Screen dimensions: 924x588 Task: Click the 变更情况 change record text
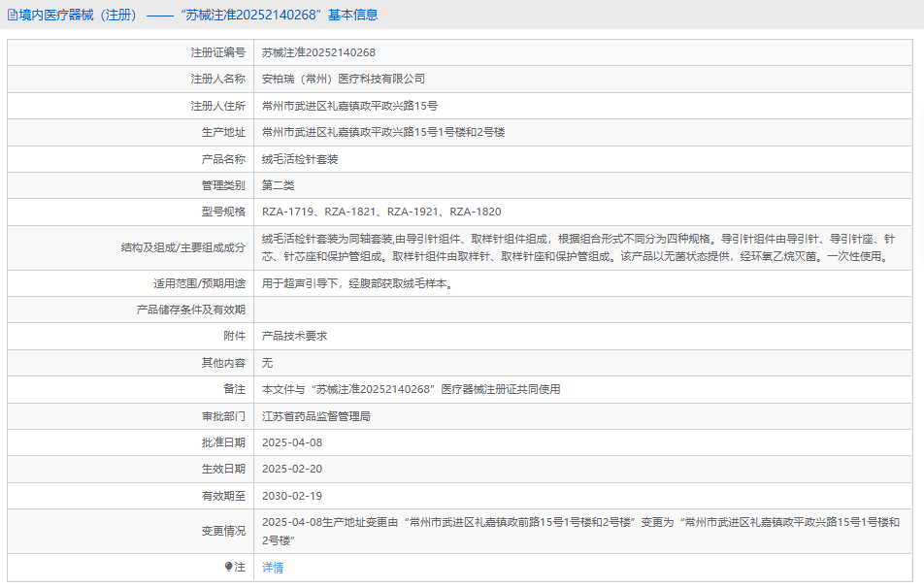tap(580, 531)
